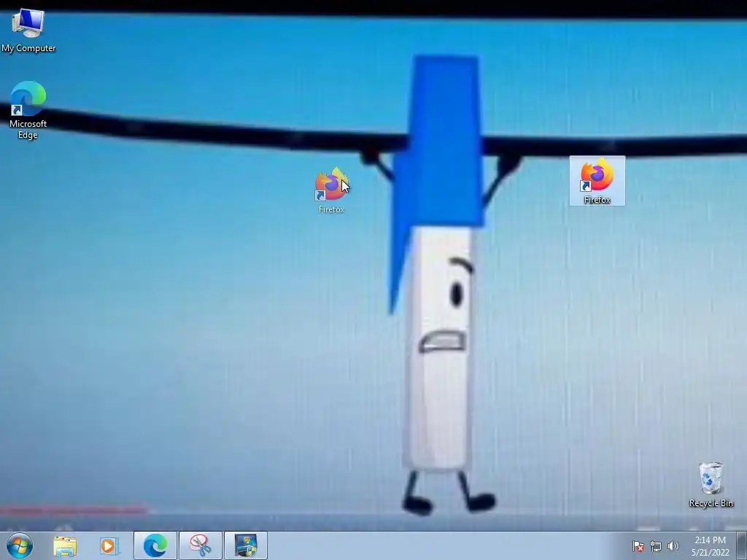
Task: Open the shield-and-monitor taskbar app
Action: pyautogui.click(x=245, y=545)
